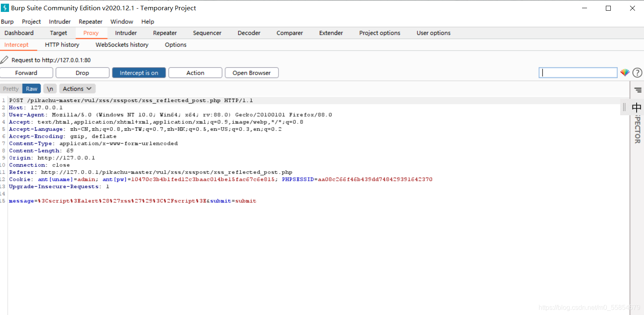Image resolution: width=644 pixels, height=315 pixels.
Task: Open the Project menu
Action: click(x=31, y=21)
